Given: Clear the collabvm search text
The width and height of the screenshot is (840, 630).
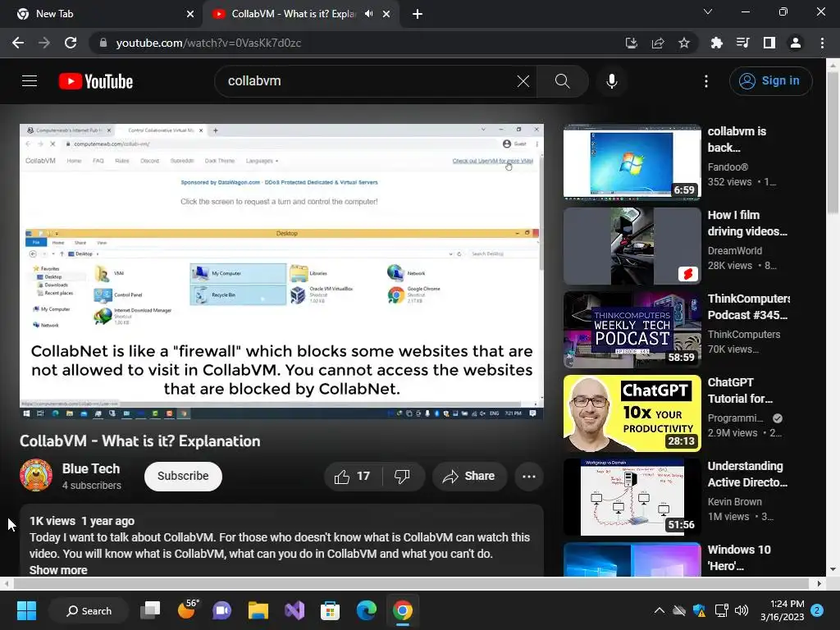Looking at the screenshot, I should [x=523, y=81].
